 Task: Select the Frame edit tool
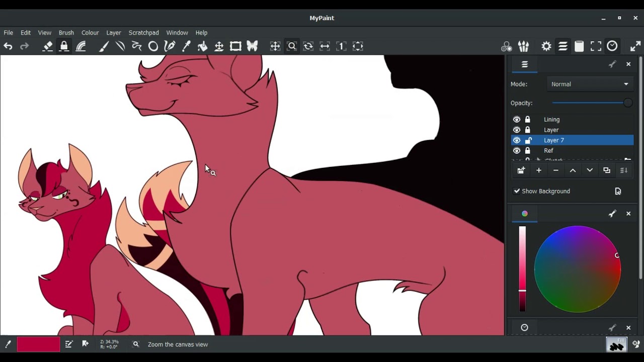pos(235,46)
